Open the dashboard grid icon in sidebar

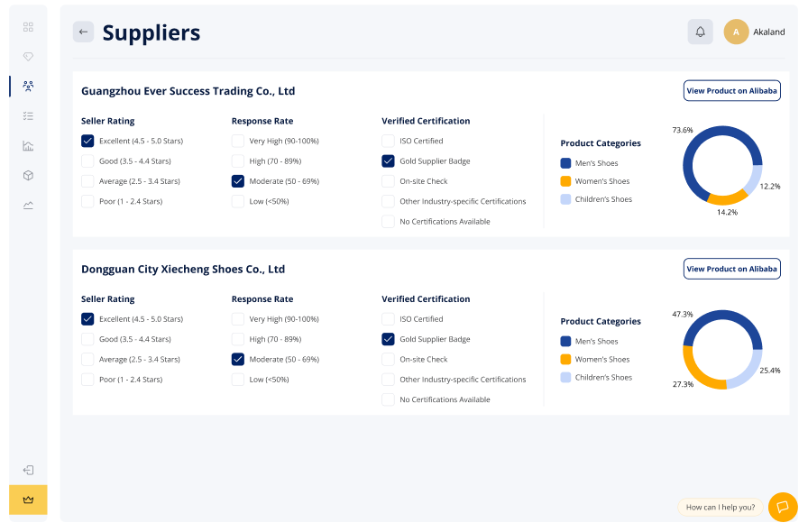click(28, 27)
